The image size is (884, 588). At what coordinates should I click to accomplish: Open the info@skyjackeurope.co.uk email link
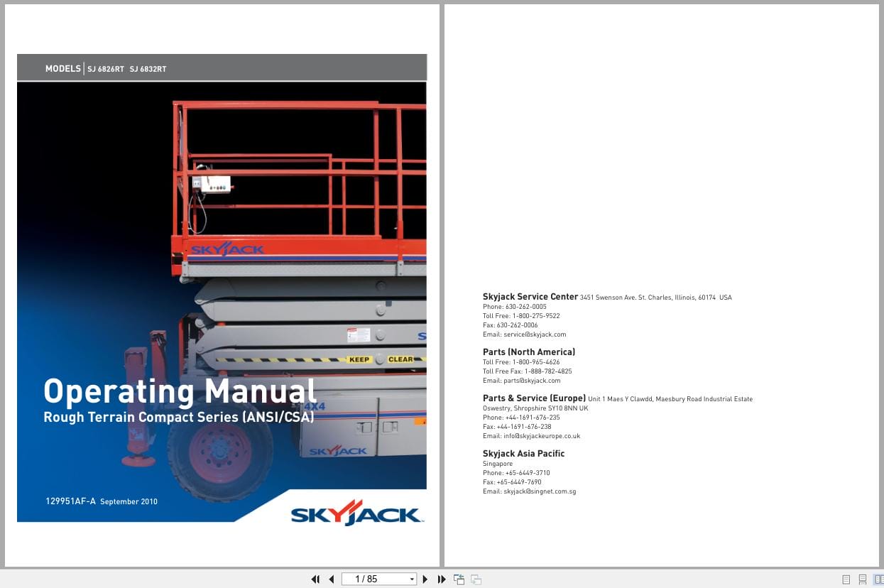tap(542, 435)
